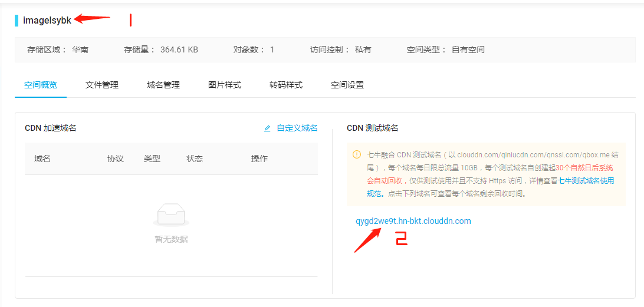Click the 协议 column header
This screenshot has width=644, height=307.
116,159
